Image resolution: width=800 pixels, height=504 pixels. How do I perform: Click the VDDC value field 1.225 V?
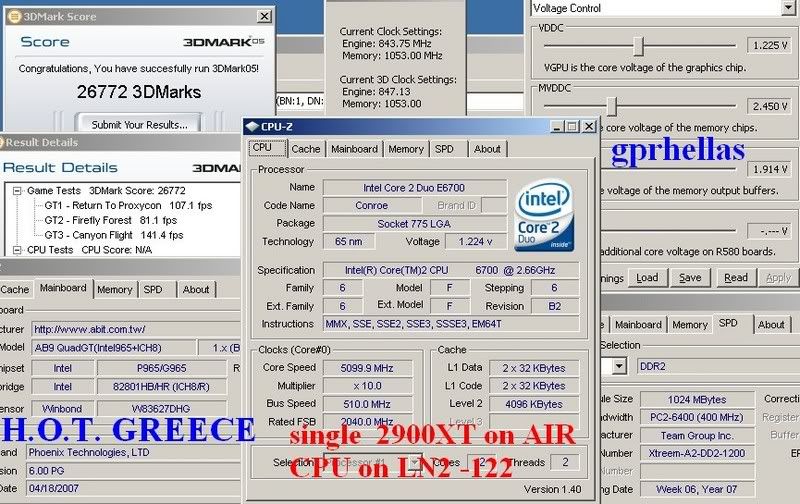pos(770,45)
